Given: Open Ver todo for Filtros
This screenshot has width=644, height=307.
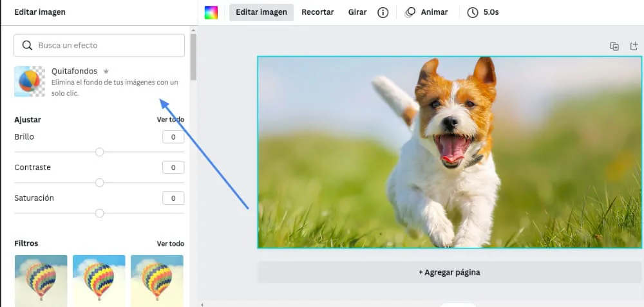Looking at the screenshot, I should pos(171,244).
